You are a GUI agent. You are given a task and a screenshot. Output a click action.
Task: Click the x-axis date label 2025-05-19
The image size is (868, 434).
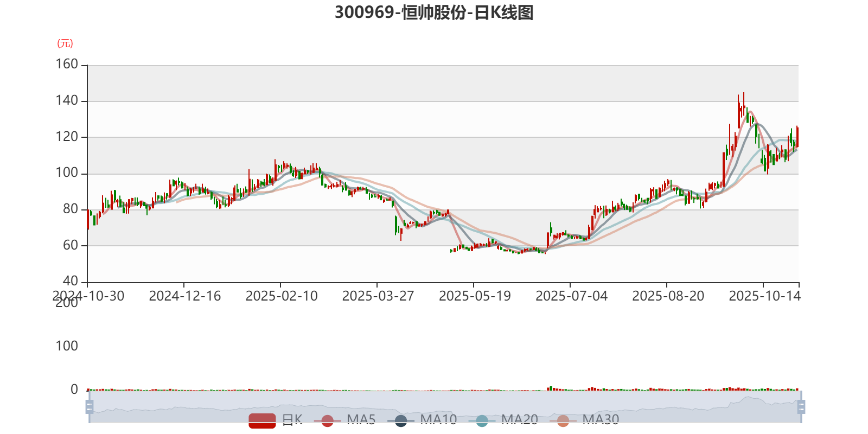[x=475, y=296]
